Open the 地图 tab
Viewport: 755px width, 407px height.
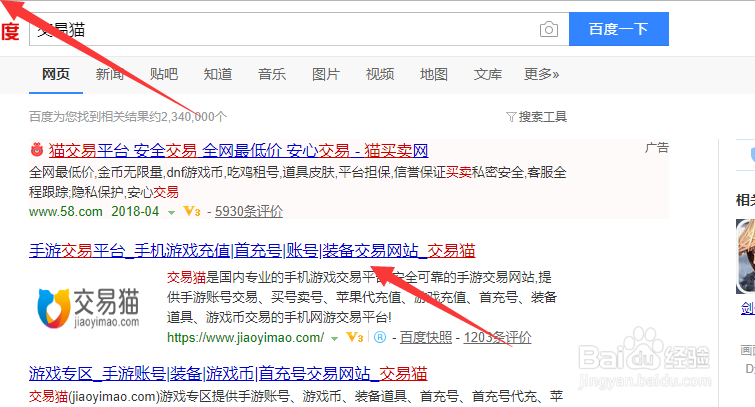(x=434, y=74)
